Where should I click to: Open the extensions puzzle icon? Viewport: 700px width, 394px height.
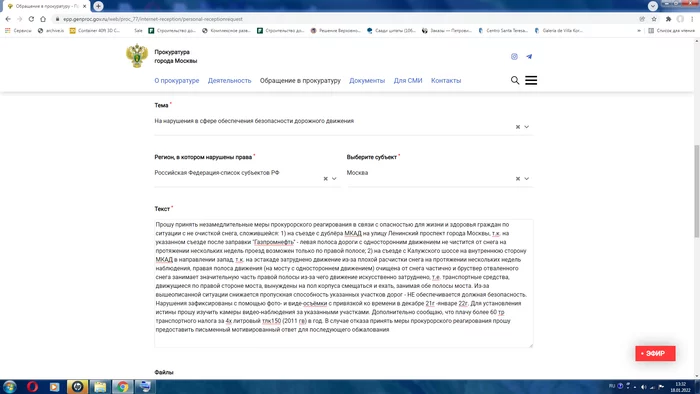click(668, 19)
